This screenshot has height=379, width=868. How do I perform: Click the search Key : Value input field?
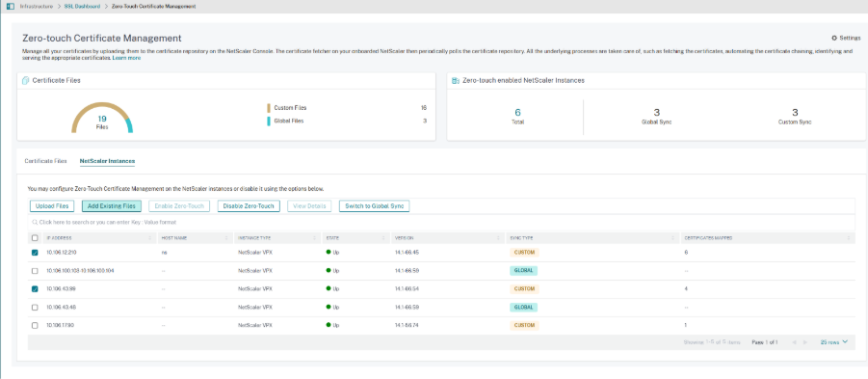[441, 222]
